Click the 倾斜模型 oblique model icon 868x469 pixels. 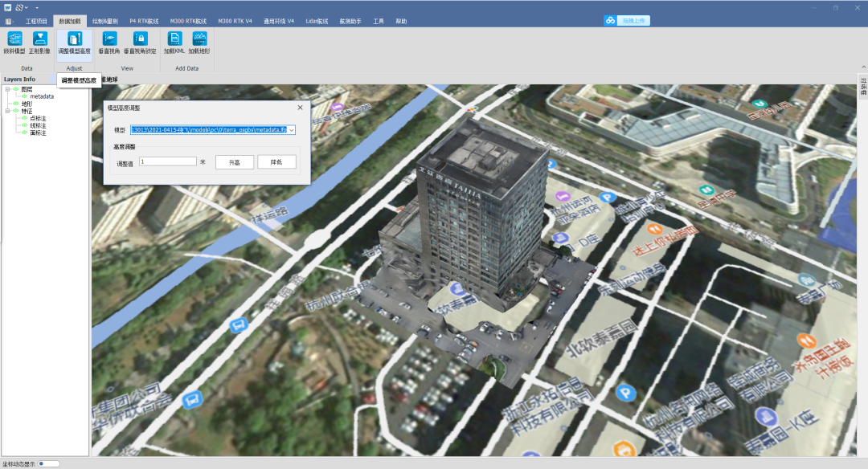(14, 39)
